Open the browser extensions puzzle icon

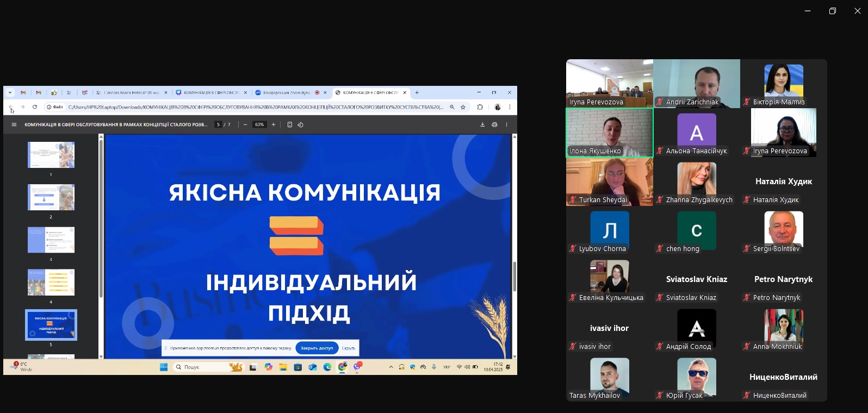[480, 107]
